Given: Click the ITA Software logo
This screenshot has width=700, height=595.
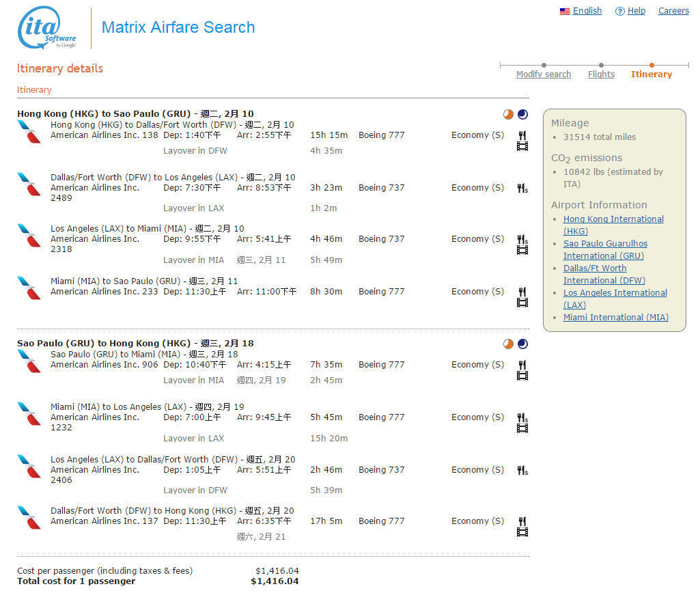Looking at the screenshot, I should click(x=47, y=29).
